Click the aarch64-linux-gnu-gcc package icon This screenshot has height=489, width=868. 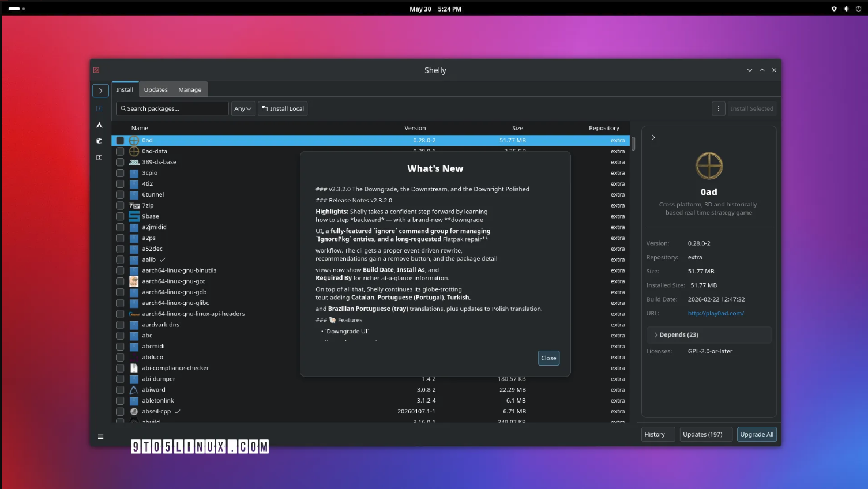click(x=134, y=281)
